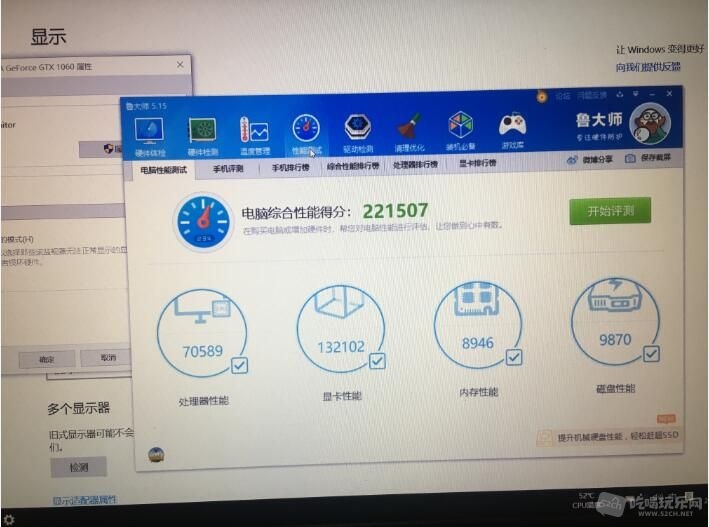Image resolution: width=709 pixels, height=527 pixels.
Task: Click the shield button in GTX 1060 dialog
Action: pyautogui.click(x=101, y=149)
